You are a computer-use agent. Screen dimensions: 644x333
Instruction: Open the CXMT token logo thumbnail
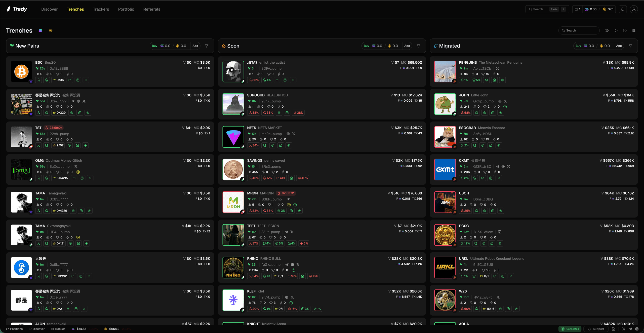tap(445, 170)
